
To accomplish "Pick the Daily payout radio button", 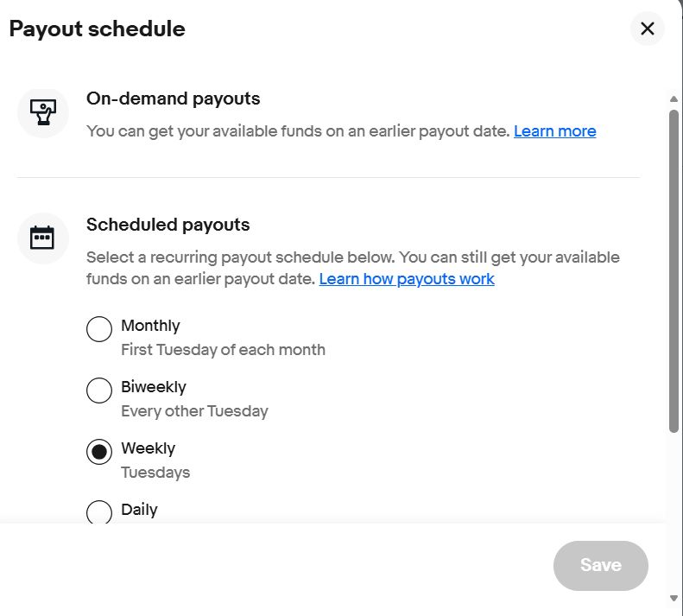I will 99,512.
